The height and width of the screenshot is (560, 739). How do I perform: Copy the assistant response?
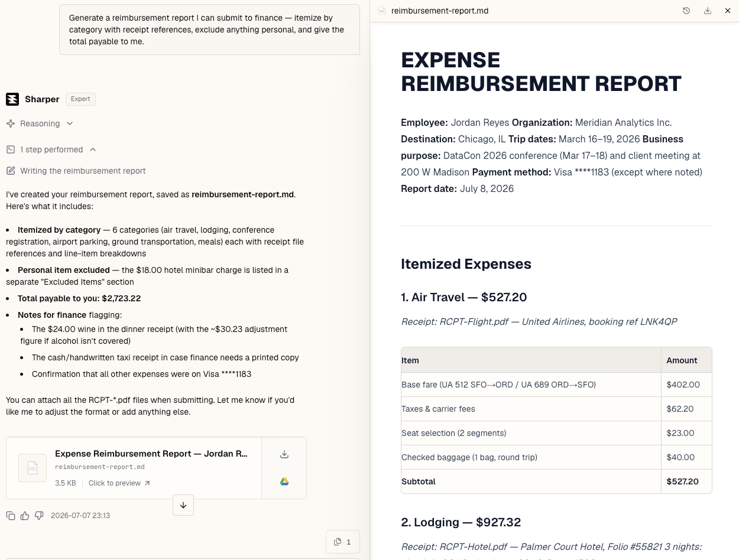click(x=11, y=516)
